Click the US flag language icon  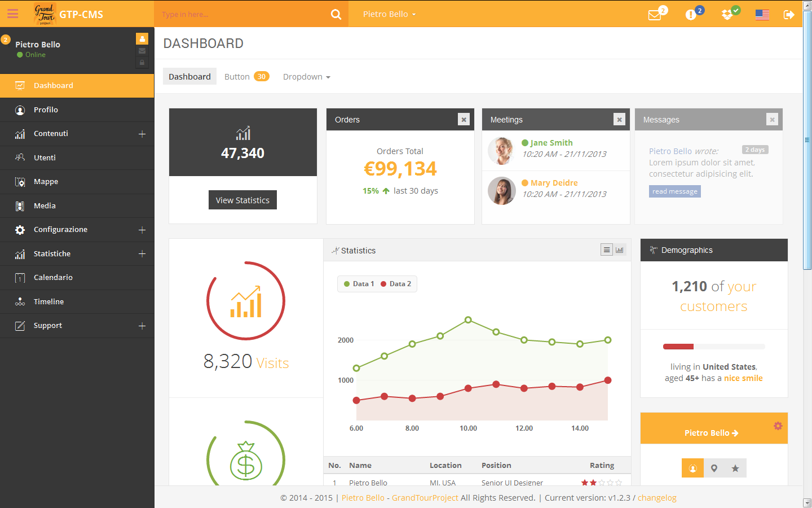click(762, 15)
